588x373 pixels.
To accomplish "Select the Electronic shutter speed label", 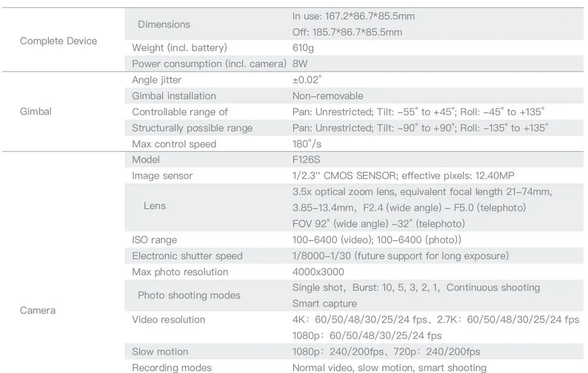I will [187, 256].
